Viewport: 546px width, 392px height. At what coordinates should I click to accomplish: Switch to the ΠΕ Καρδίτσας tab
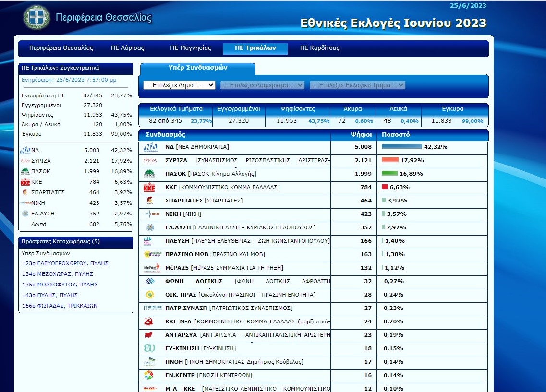(x=320, y=48)
